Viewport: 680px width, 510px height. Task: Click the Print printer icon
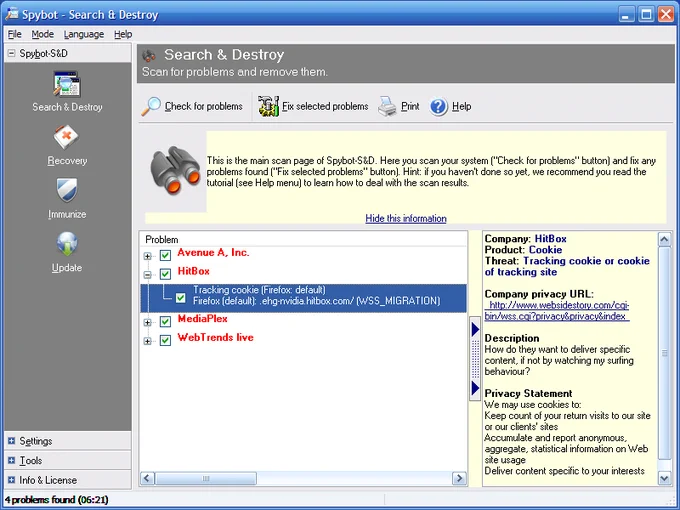coord(387,106)
